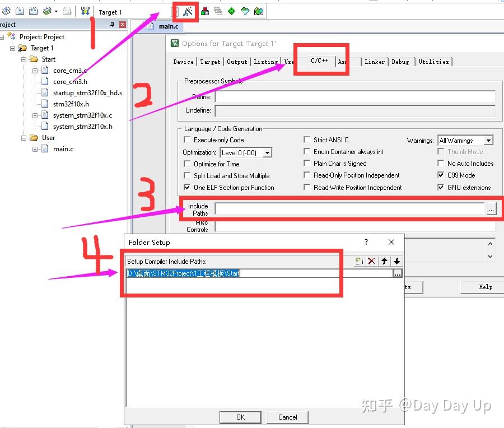The width and height of the screenshot is (504, 428).
Task: Click the Include Paths browse ellipsis button
Action: click(491, 209)
